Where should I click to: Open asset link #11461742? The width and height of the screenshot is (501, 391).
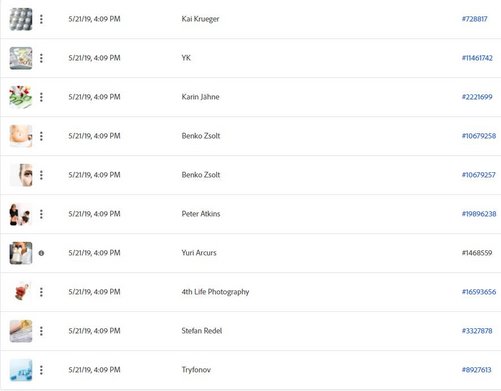[477, 58]
